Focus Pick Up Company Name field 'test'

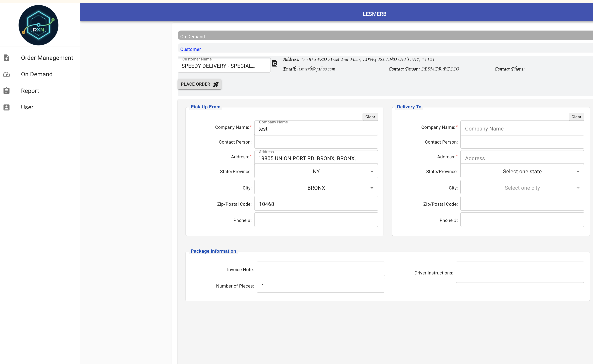[316, 128]
